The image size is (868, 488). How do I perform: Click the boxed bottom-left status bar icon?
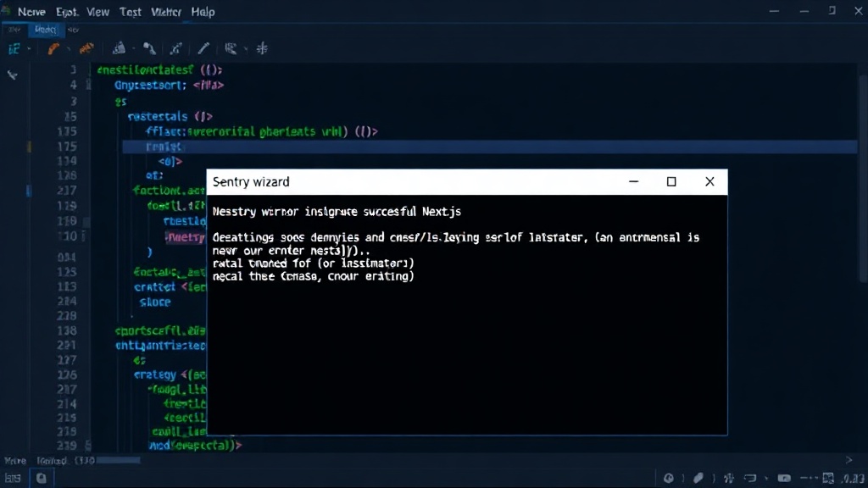click(42, 478)
